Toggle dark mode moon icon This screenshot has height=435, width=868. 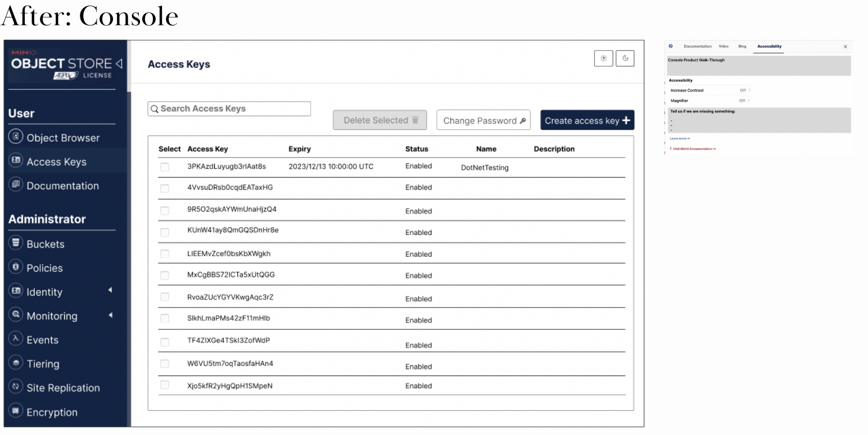coord(625,58)
